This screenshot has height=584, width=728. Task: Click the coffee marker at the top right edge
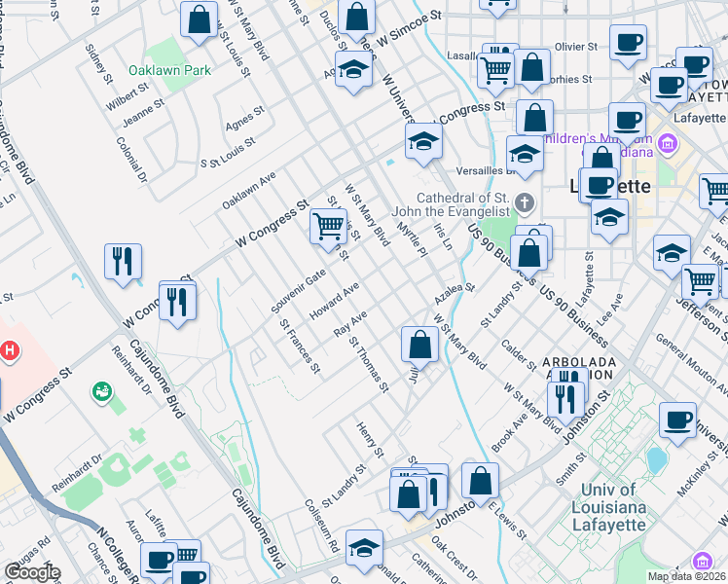tap(695, 65)
